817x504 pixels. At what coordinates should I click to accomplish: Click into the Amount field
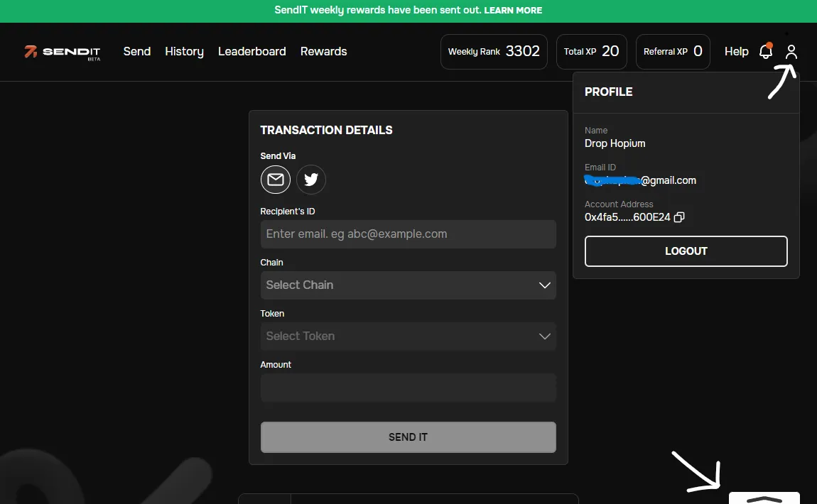408,388
